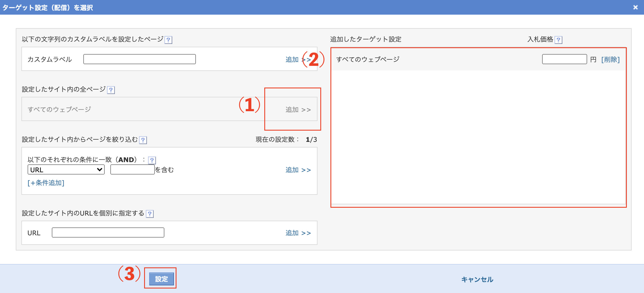The height and width of the screenshot is (293, 644).
Task: Click キャンセル to dismiss changes
Action: click(x=477, y=279)
